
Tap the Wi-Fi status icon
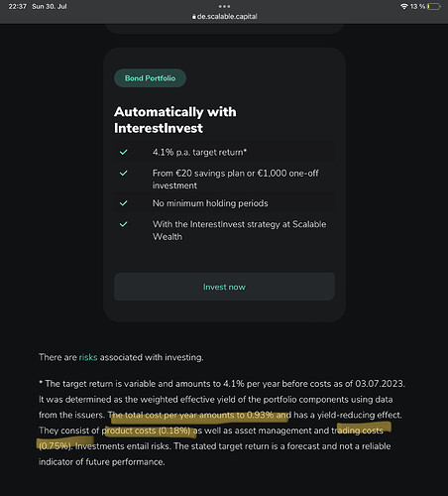point(403,6)
